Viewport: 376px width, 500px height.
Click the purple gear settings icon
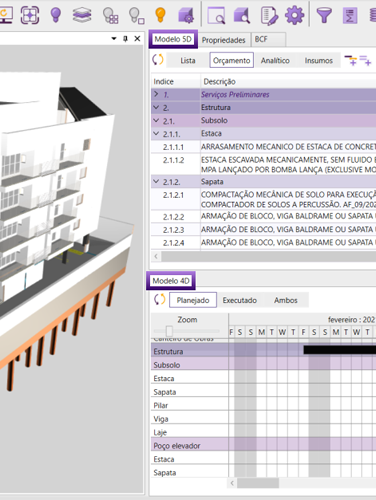coord(295,15)
